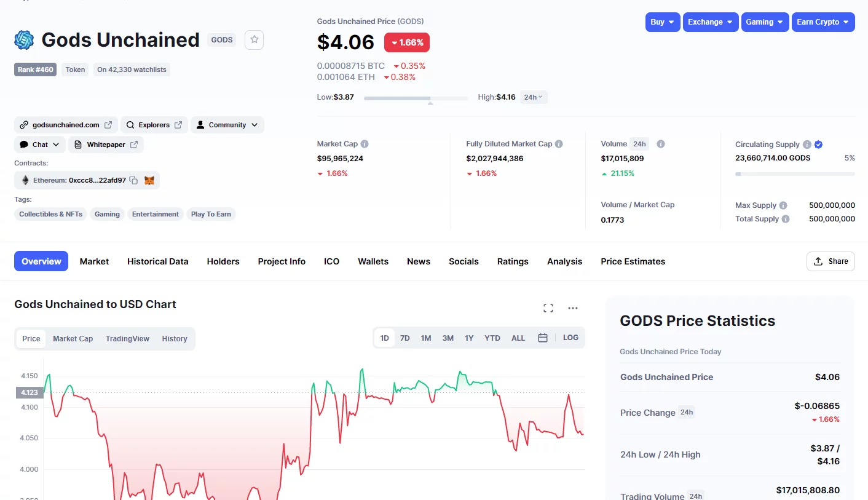
Task: Open the Socials tab
Action: point(464,261)
